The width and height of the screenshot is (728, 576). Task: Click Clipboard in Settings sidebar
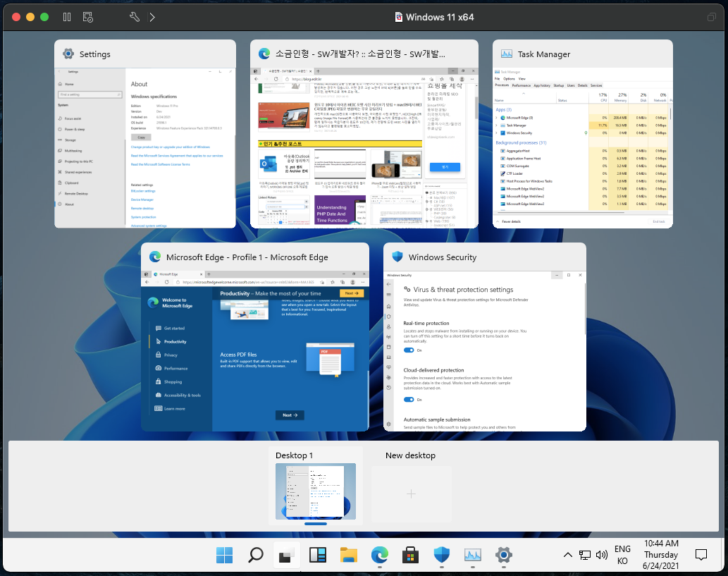[x=71, y=183]
